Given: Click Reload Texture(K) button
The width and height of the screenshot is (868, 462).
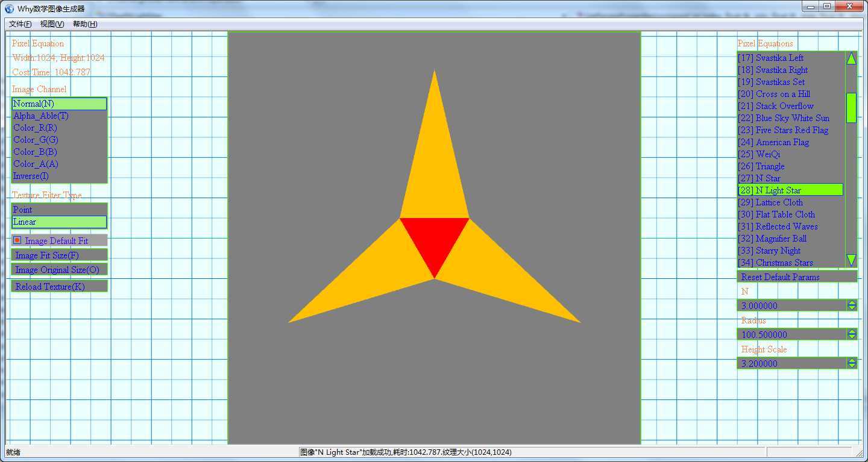Looking at the screenshot, I should (x=59, y=286).
